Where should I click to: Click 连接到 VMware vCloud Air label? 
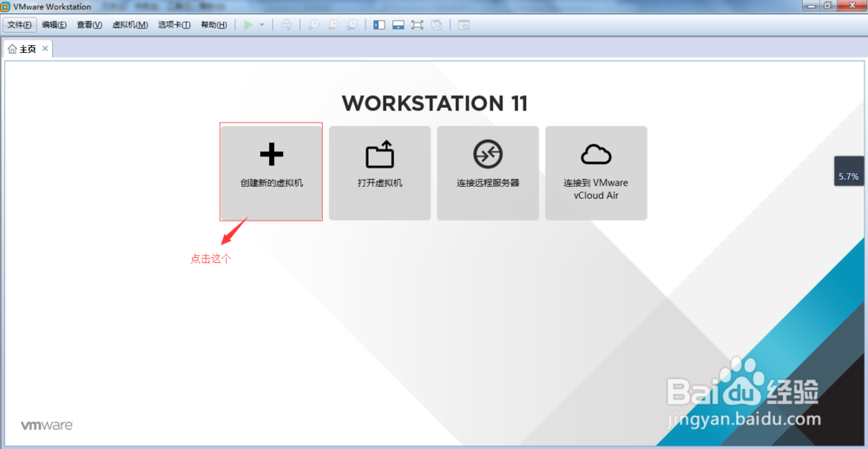[596, 188]
